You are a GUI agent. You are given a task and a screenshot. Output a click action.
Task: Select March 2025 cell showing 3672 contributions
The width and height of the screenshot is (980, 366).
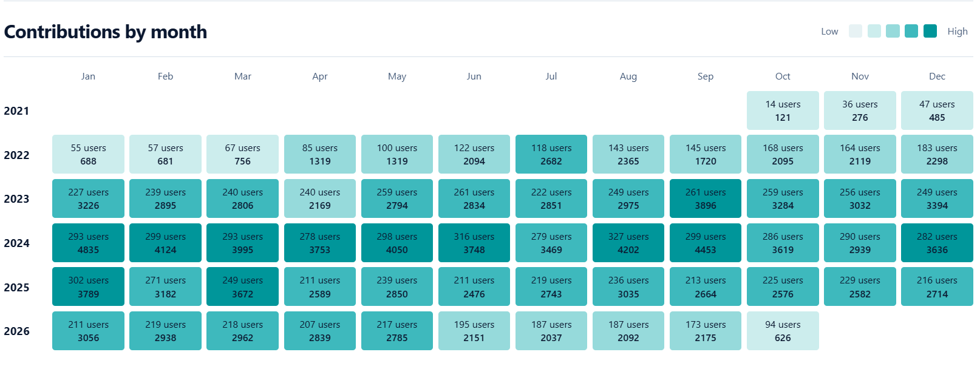pyautogui.click(x=242, y=286)
